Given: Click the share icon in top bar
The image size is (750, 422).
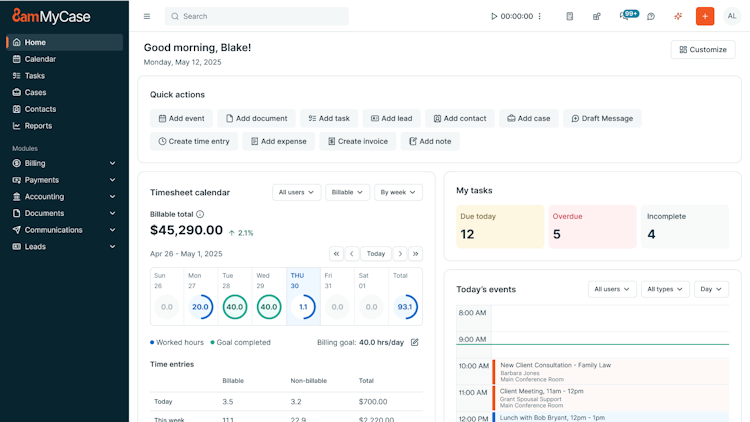Looking at the screenshot, I should coord(596,16).
